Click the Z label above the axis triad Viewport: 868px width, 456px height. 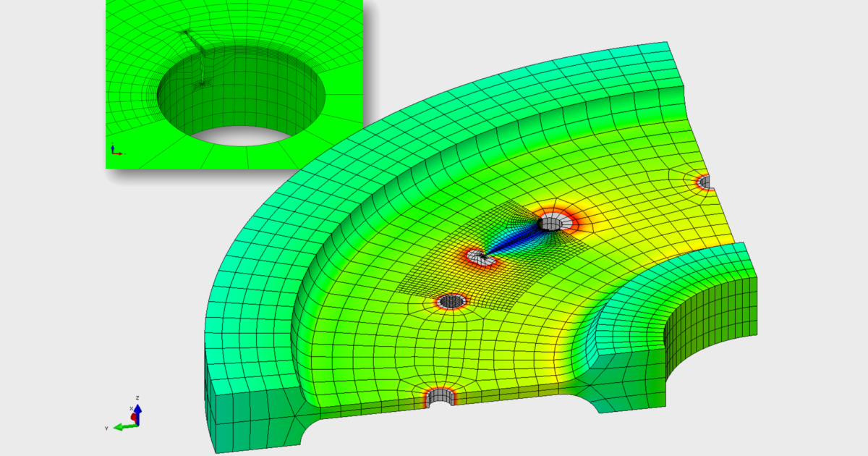[x=137, y=398]
